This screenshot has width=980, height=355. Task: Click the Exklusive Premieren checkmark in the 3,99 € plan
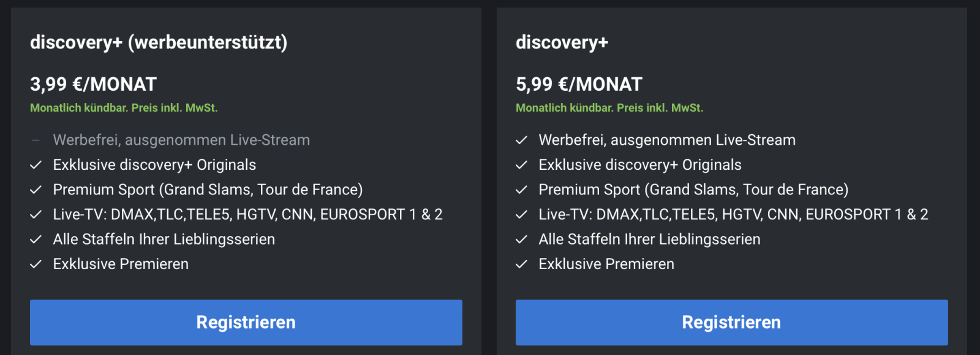point(36,264)
